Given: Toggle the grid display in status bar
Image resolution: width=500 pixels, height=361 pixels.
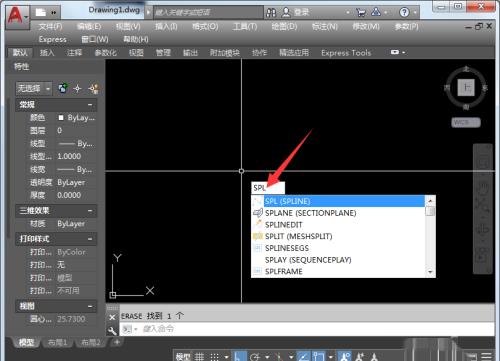Looking at the screenshot, I should point(199,357).
